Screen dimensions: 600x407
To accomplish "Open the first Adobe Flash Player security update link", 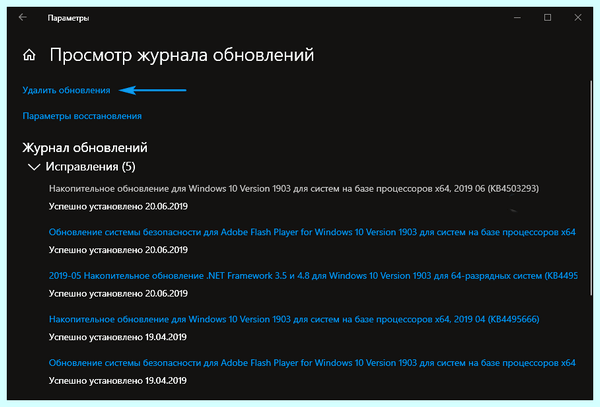I will (312, 232).
